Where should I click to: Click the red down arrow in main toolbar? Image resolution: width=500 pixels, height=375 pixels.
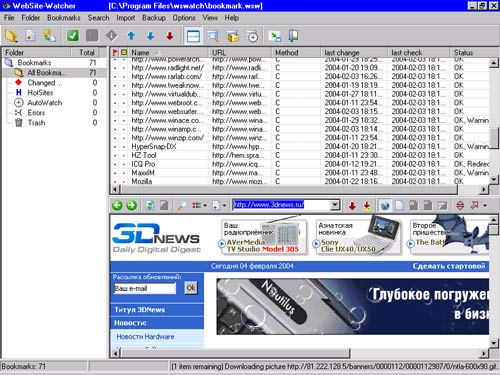pos(170,36)
